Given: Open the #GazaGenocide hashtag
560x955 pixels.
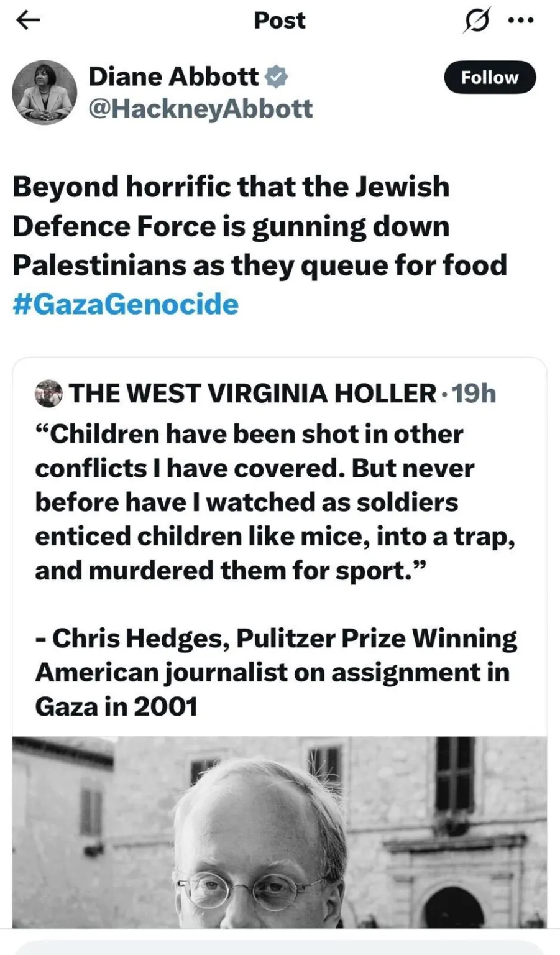Looking at the screenshot, I should pos(126,304).
